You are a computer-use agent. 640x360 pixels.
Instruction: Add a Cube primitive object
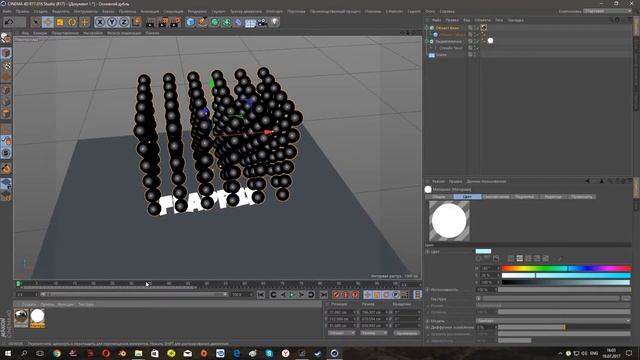(190, 22)
